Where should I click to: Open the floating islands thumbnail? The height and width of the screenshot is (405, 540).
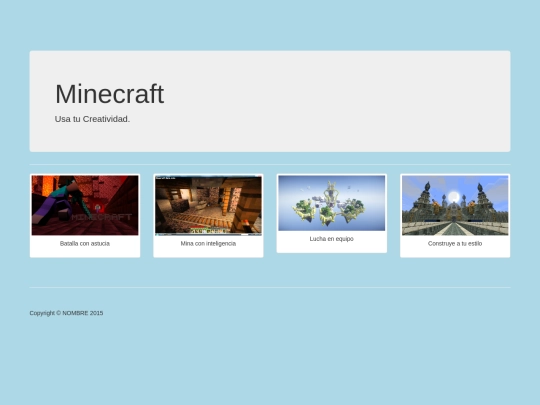click(332, 203)
